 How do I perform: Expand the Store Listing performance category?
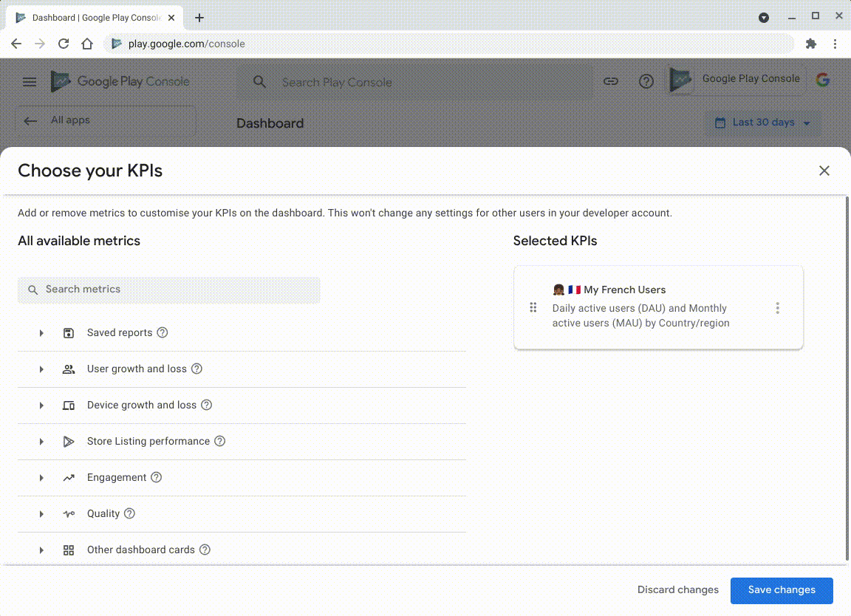(41, 442)
